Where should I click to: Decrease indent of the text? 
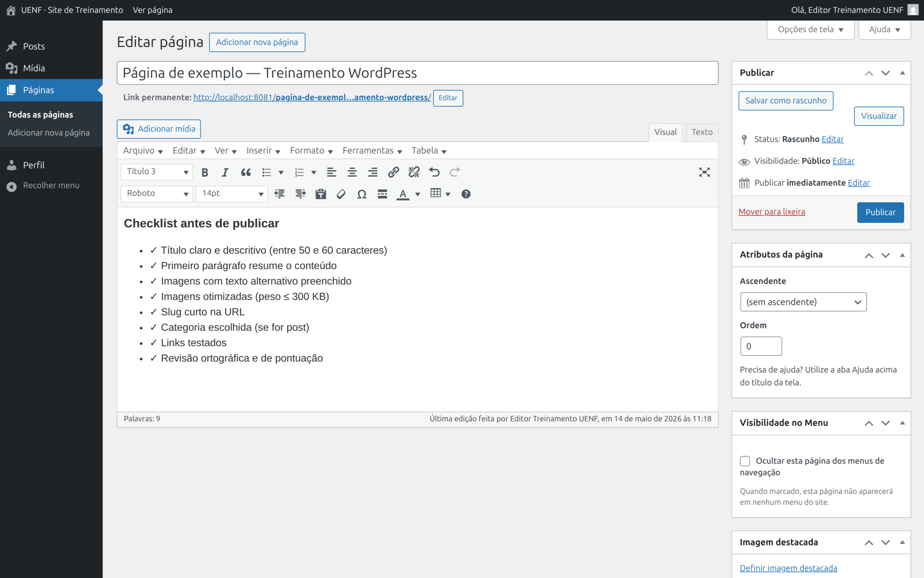pyautogui.click(x=279, y=194)
